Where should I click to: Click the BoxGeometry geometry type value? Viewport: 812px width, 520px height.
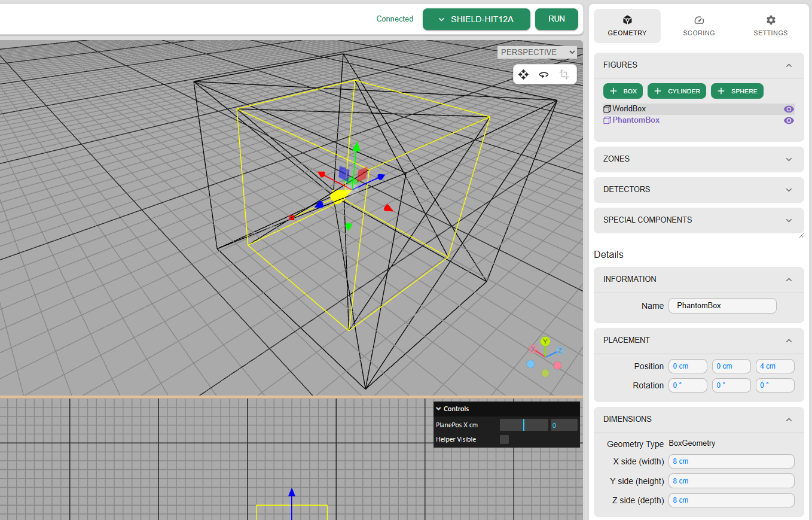point(692,443)
